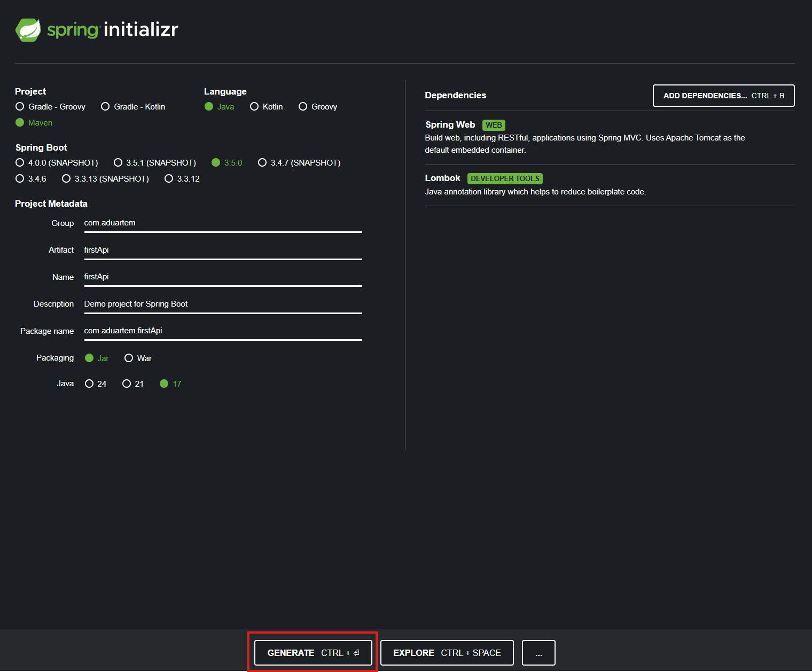Click the Lombok dependency title
Image resolution: width=812 pixels, height=672 pixels.
(443, 178)
